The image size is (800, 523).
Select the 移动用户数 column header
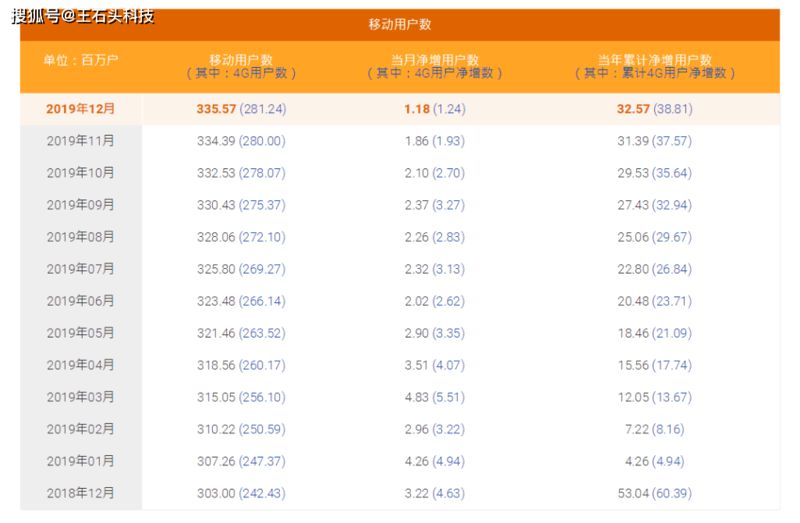[x=241, y=67]
